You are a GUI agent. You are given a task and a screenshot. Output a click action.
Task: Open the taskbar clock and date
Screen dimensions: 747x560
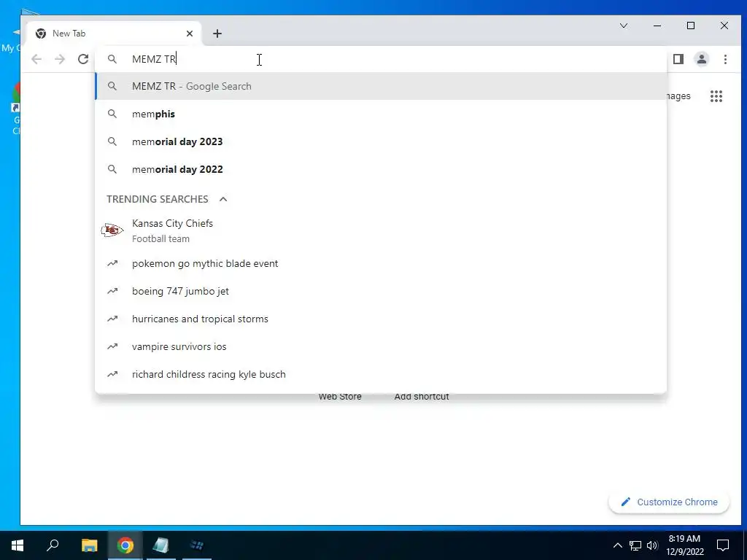coord(684,545)
